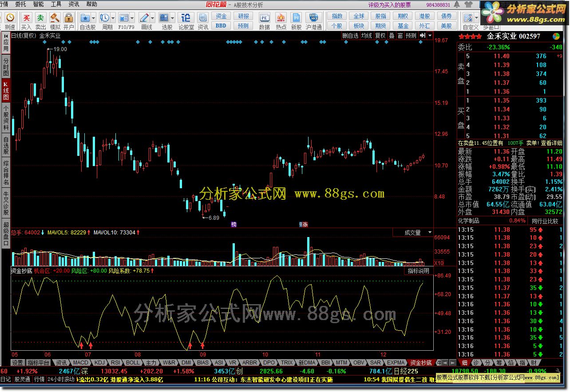Screen dimensions: 570x392
Task: Click the 开户 padlock icon
Action: pyautogui.click(x=68, y=18)
